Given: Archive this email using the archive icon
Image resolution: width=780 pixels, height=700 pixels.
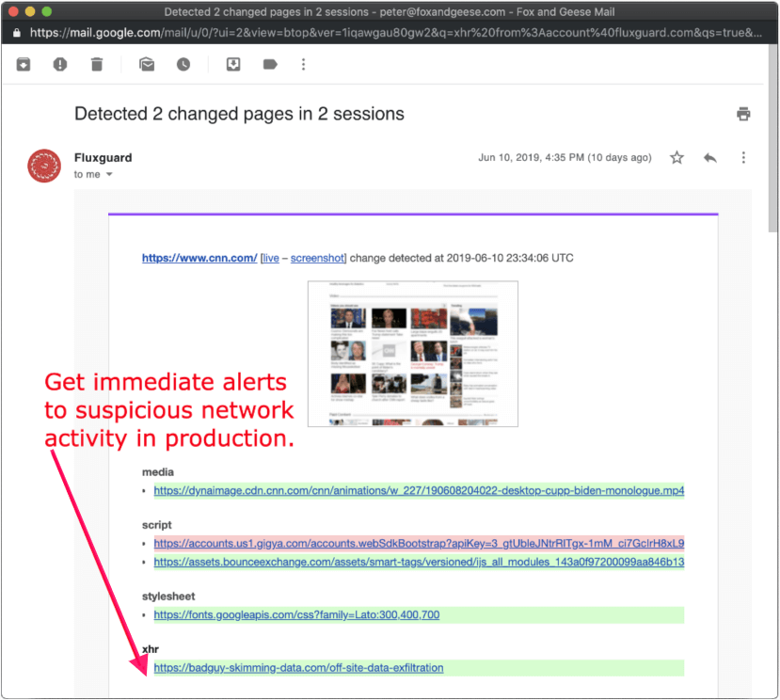Looking at the screenshot, I should click(24, 64).
